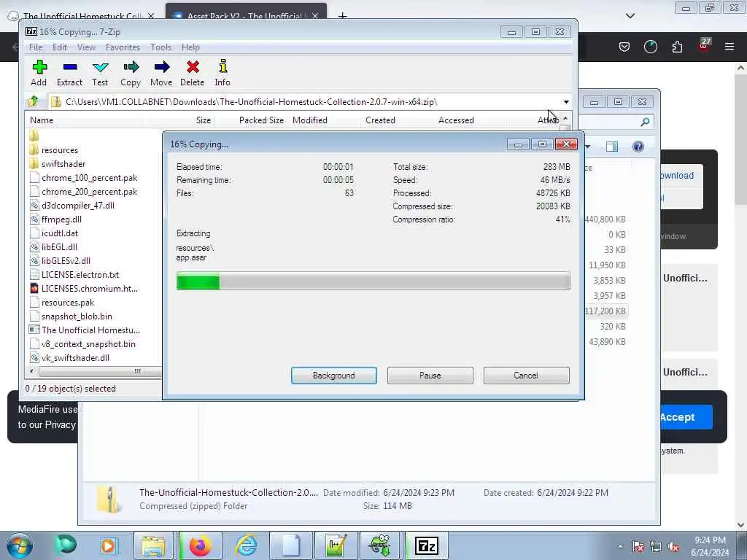
Task: Click the Windows Explorer taskbar icon
Action: [153, 545]
